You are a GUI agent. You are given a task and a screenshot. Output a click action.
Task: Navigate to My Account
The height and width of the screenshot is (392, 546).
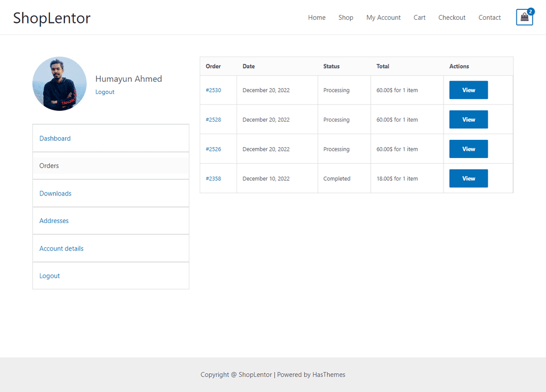383,17
